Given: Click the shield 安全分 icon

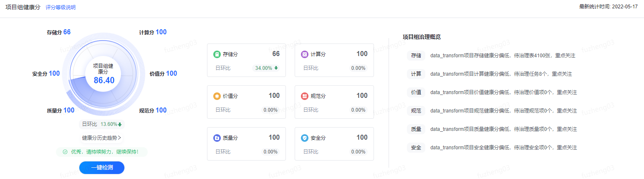Looking at the screenshot, I should pyautogui.click(x=304, y=138).
